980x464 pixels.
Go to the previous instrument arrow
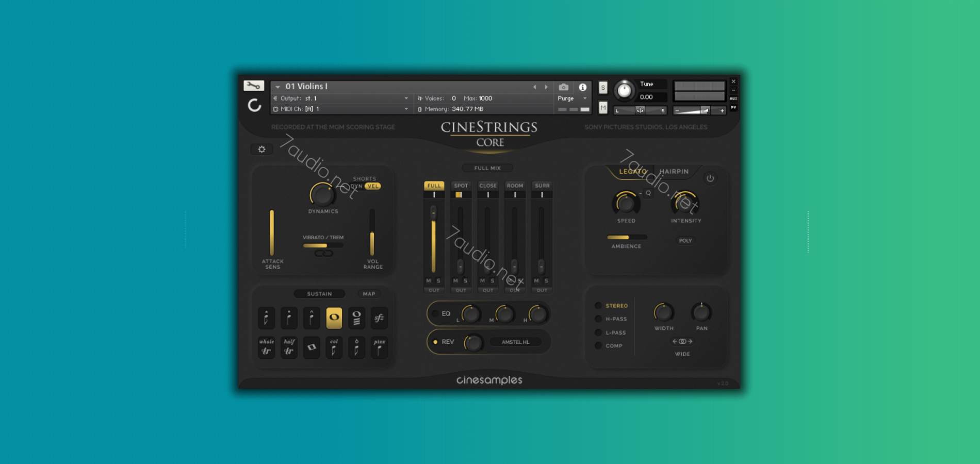point(535,87)
